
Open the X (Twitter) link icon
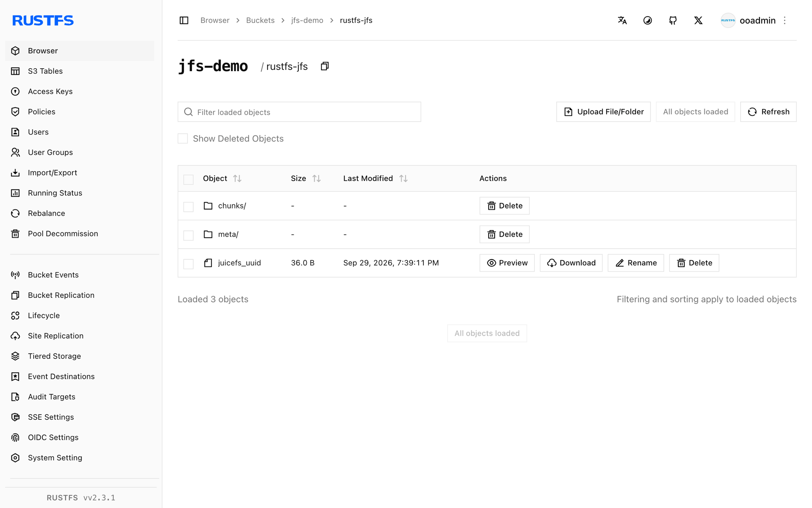[x=698, y=20]
